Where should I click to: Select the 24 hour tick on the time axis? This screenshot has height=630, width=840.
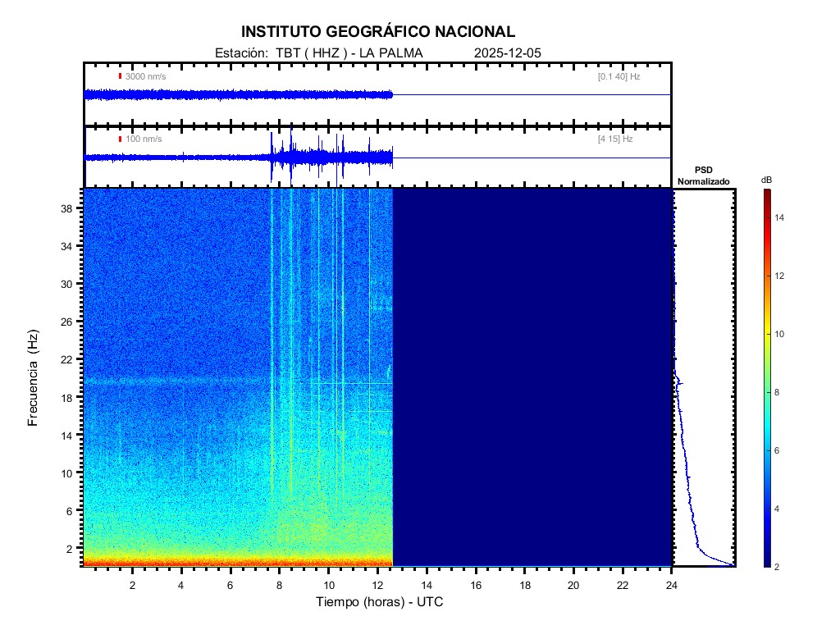click(672, 585)
